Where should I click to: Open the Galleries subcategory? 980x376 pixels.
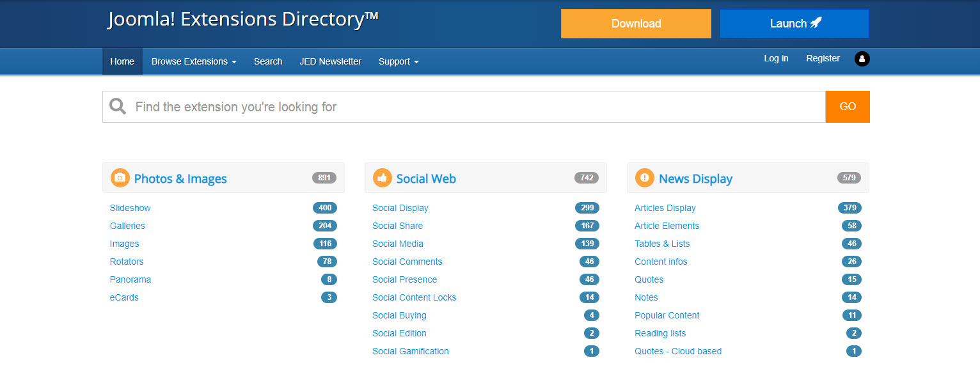127,226
